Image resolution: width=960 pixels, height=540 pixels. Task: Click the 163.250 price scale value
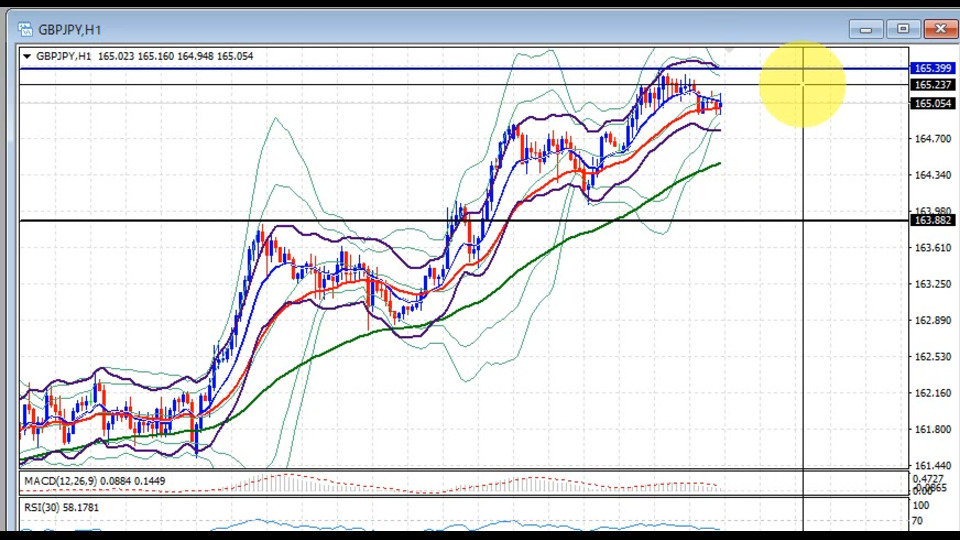click(933, 284)
